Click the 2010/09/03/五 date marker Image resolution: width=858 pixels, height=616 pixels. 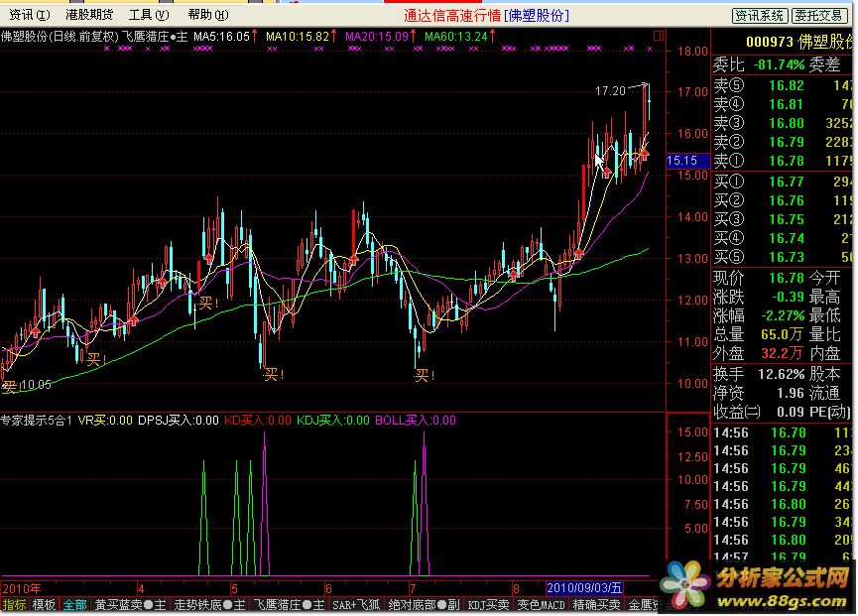tap(584, 588)
